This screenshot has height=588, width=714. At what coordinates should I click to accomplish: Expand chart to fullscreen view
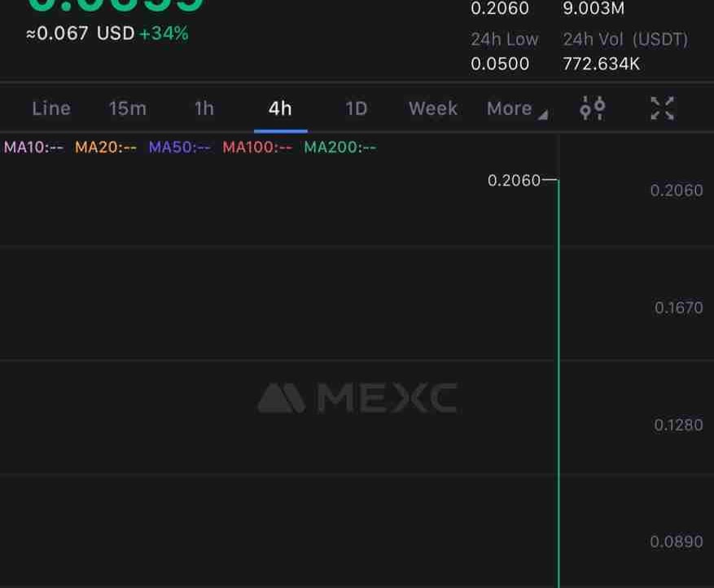662,108
